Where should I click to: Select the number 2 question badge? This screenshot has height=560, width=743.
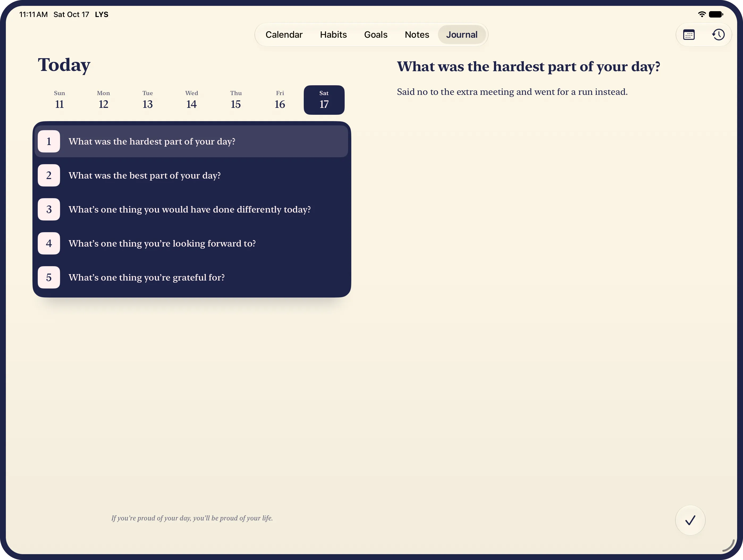pyautogui.click(x=49, y=175)
